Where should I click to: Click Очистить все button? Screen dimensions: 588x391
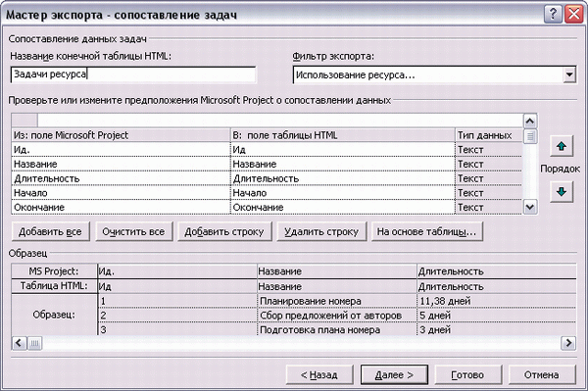tap(134, 231)
